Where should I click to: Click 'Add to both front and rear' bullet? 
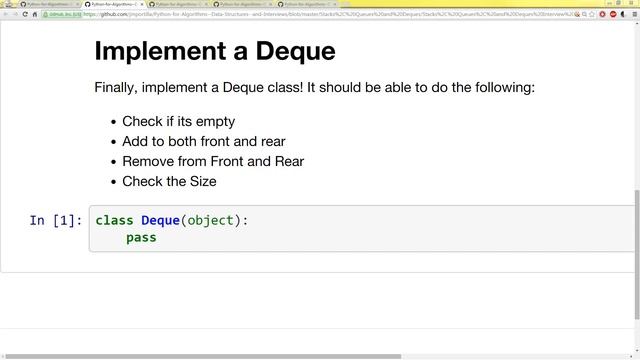tap(204, 141)
